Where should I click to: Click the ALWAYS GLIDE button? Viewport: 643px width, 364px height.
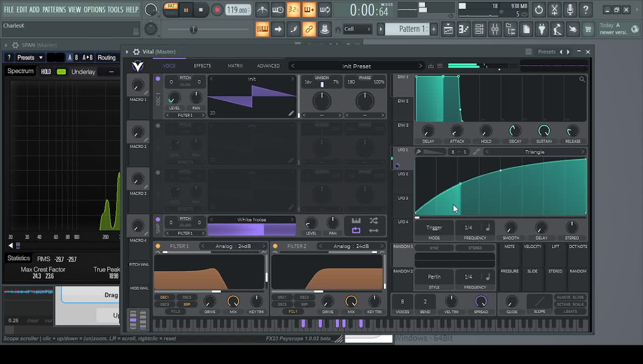[570, 297]
